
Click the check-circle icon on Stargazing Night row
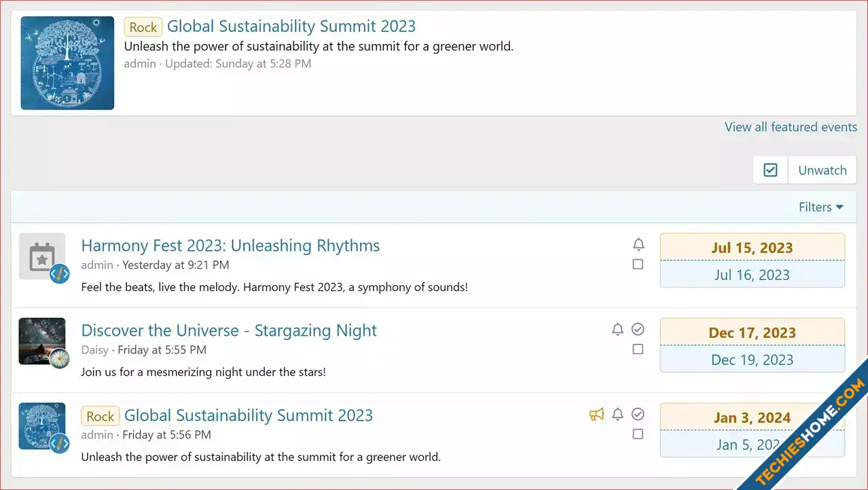click(x=638, y=330)
